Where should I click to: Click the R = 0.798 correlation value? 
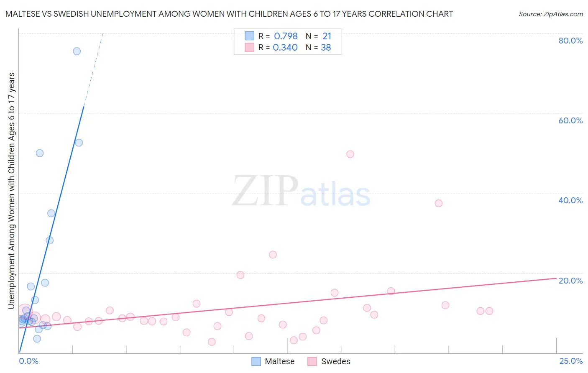point(278,36)
